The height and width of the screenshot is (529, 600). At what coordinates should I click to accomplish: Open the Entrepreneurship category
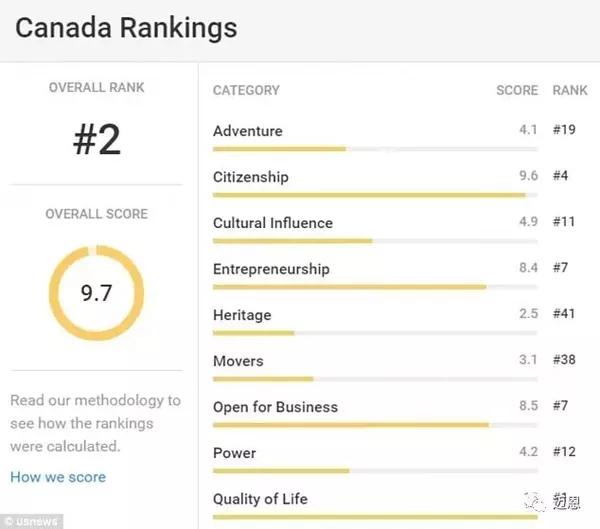tap(271, 269)
